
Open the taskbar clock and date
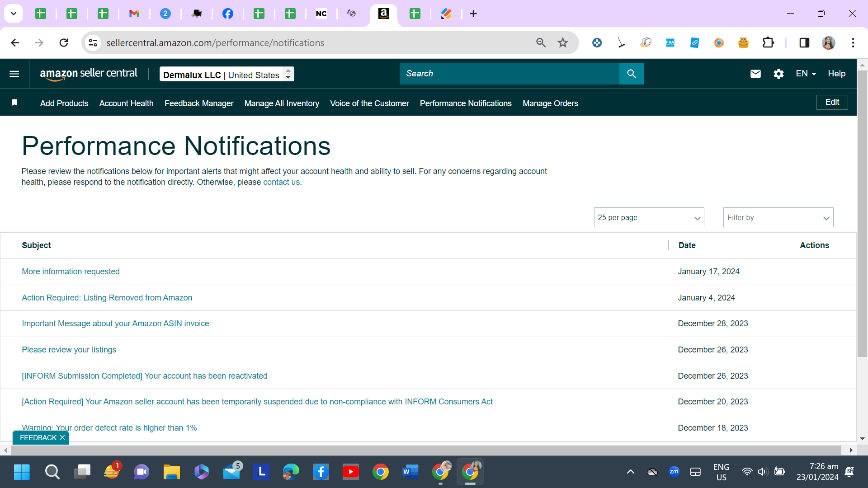[817, 472]
